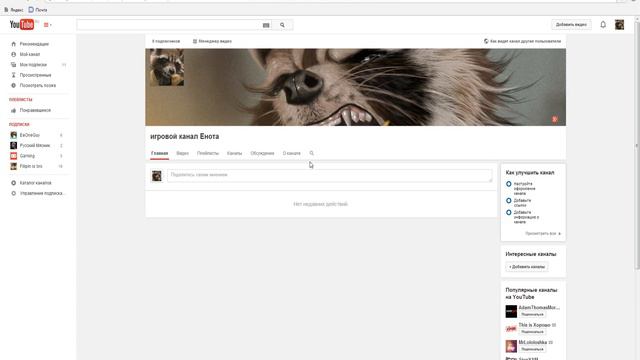Click the ПОДПИСКИ section heading
The height and width of the screenshot is (360, 640).
tap(19, 124)
